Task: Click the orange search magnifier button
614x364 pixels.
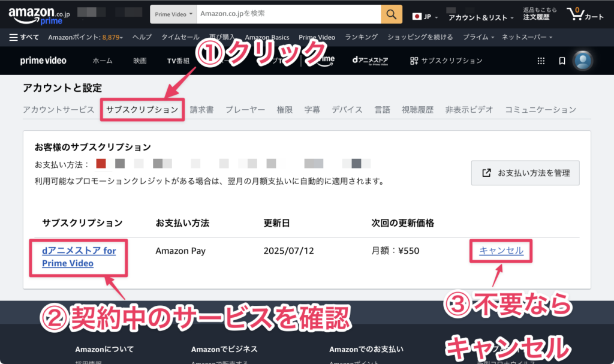Action: [x=391, y=14]
